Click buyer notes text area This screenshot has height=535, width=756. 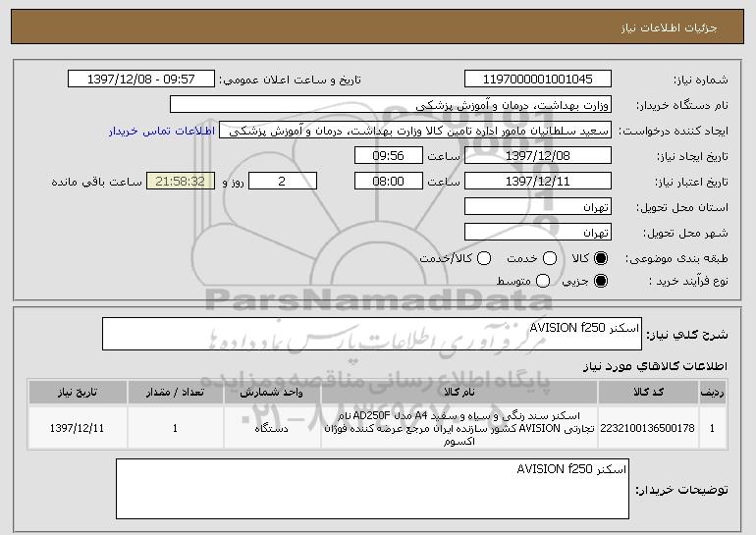[372, 489]
